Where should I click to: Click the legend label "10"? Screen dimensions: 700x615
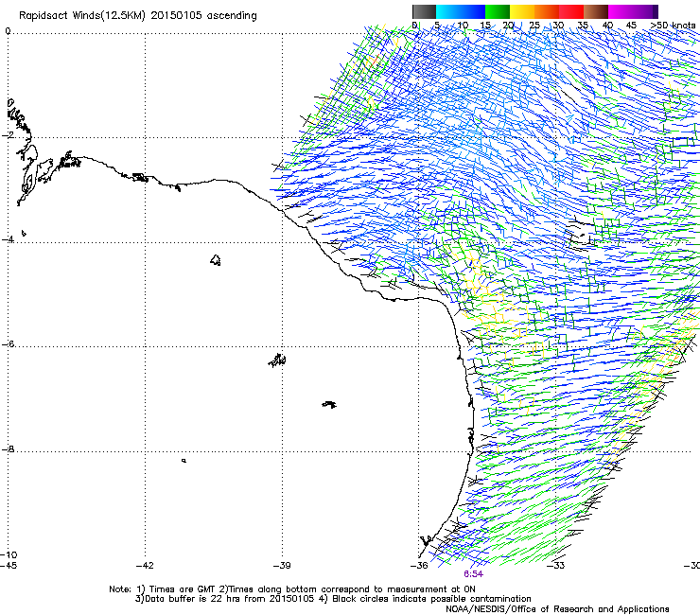point(463,25)
